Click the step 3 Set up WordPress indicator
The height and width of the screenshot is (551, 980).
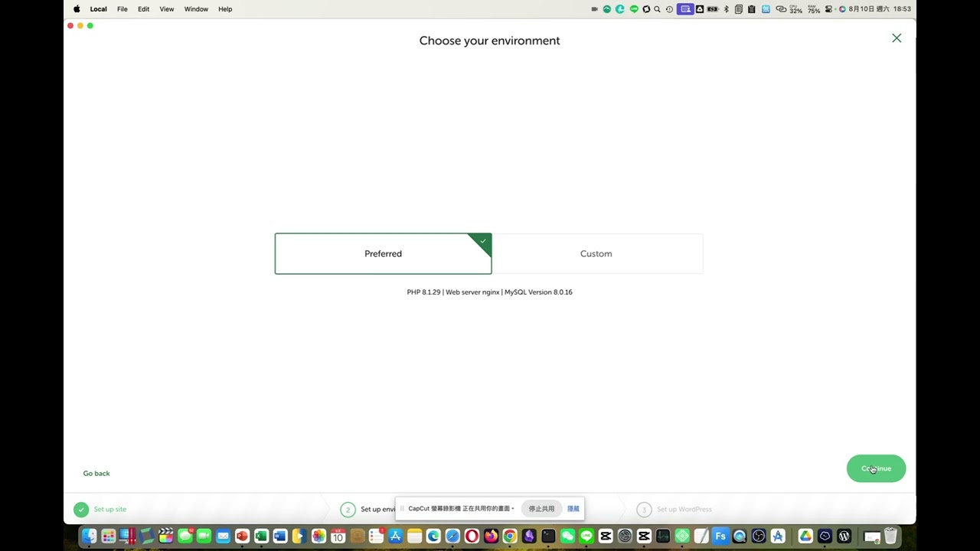[644, 509]
